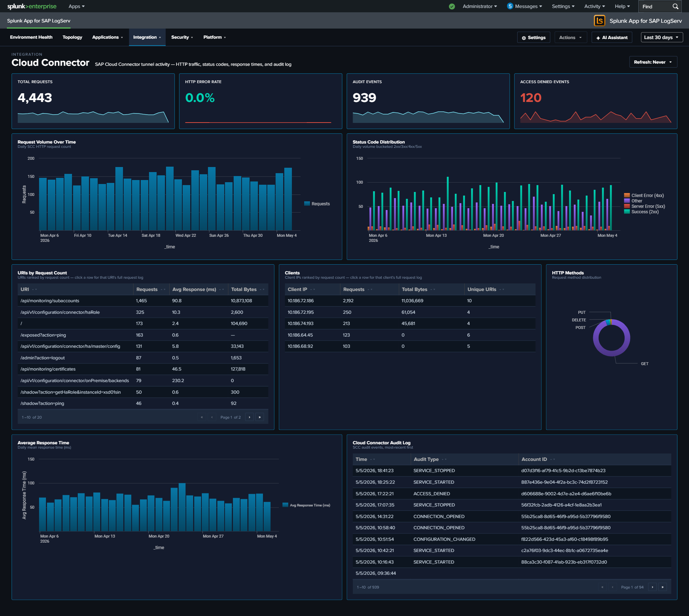Click sort icon next to Time header

[373, 459]
